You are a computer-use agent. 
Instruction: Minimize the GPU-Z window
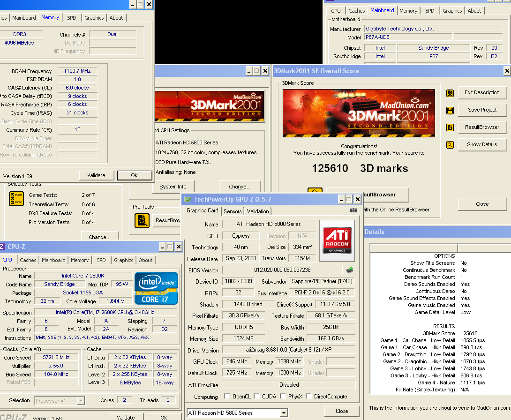[x=341, y=199]
